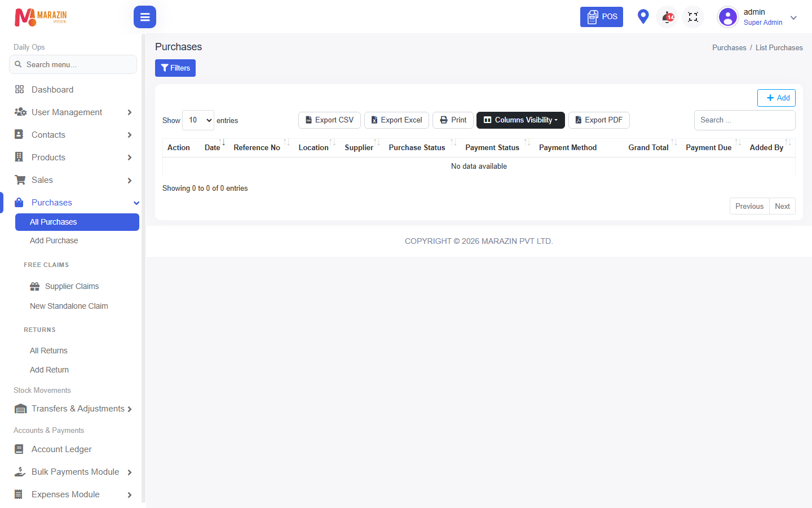Viewport: 812px width, 508px height.
Task: Toggle fullscreen mode icon
Action: (x=693, y=17)
